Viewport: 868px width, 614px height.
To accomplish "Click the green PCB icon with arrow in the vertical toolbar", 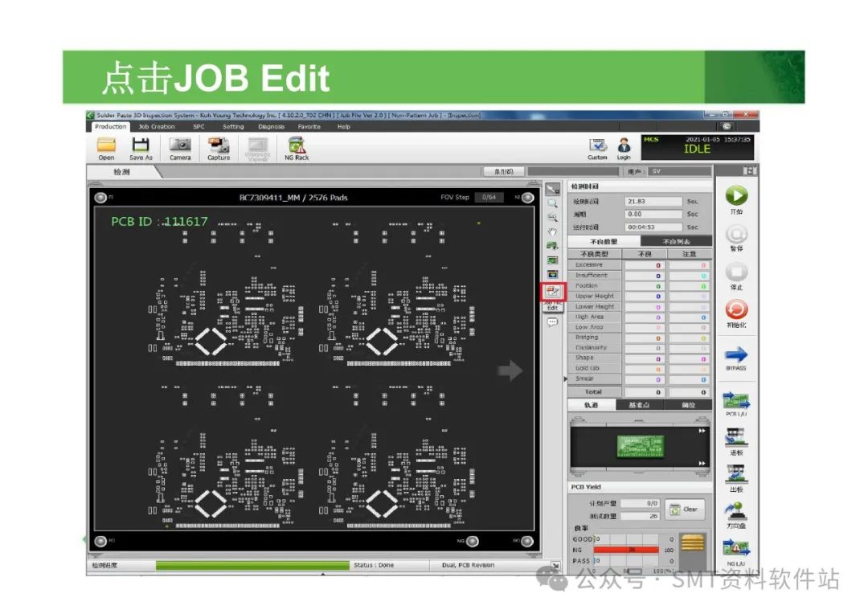I will point(552,246).
